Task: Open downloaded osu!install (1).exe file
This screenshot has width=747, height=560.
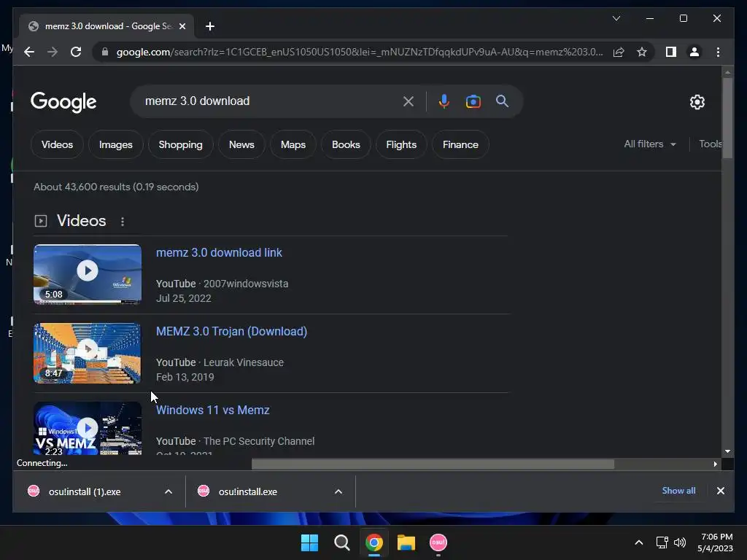Action: [x=85, y=491]
